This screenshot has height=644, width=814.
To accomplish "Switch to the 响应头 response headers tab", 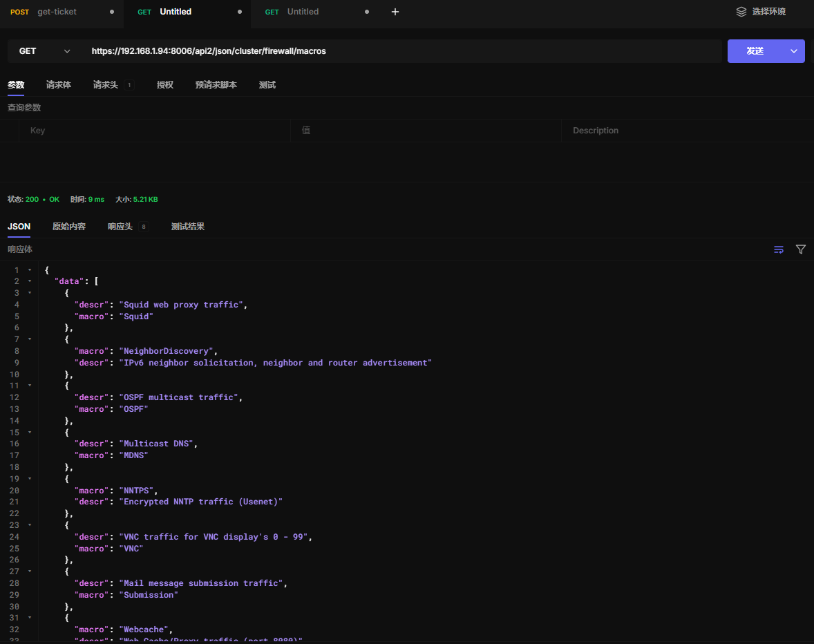I will [x=120, y=227].
